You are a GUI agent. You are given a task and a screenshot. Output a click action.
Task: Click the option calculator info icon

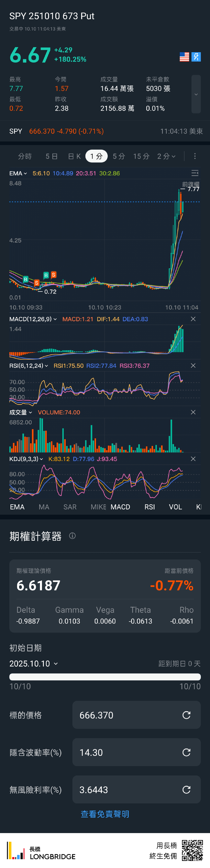72,536
